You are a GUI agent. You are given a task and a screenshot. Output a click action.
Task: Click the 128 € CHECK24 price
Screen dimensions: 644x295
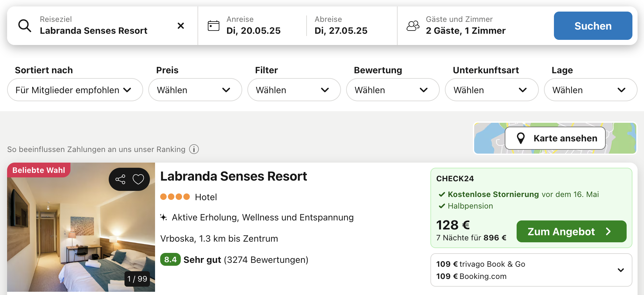453,225
